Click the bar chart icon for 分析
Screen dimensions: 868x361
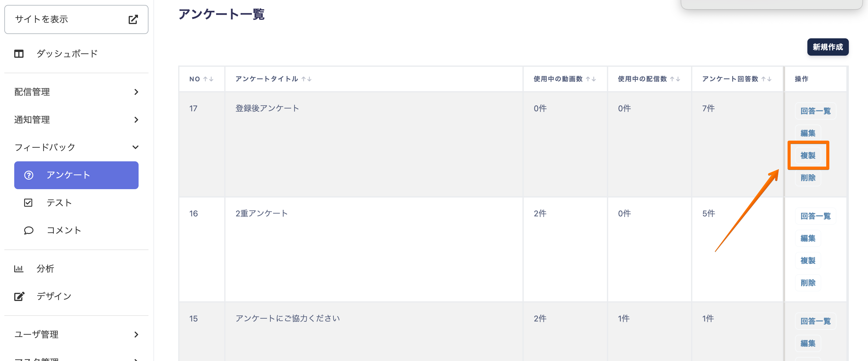tap(19, 269)
